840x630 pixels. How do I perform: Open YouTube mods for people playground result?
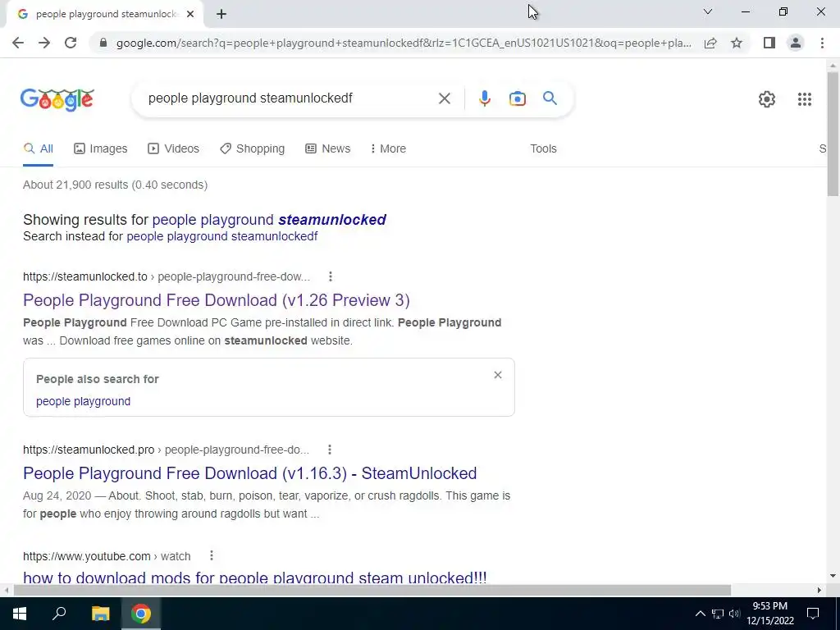pyautogui.click(x=255, y=577)
